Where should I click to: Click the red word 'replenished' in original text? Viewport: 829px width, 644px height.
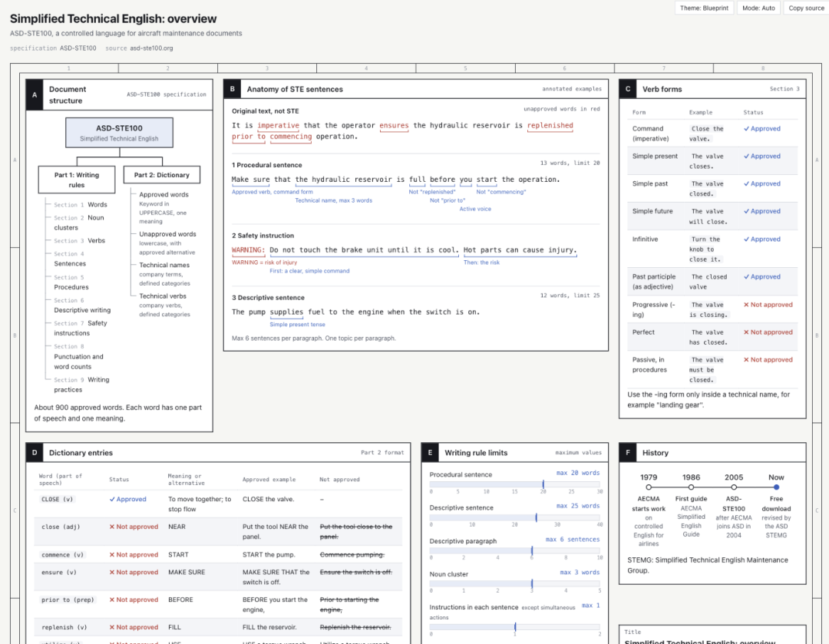pos(550,125)
